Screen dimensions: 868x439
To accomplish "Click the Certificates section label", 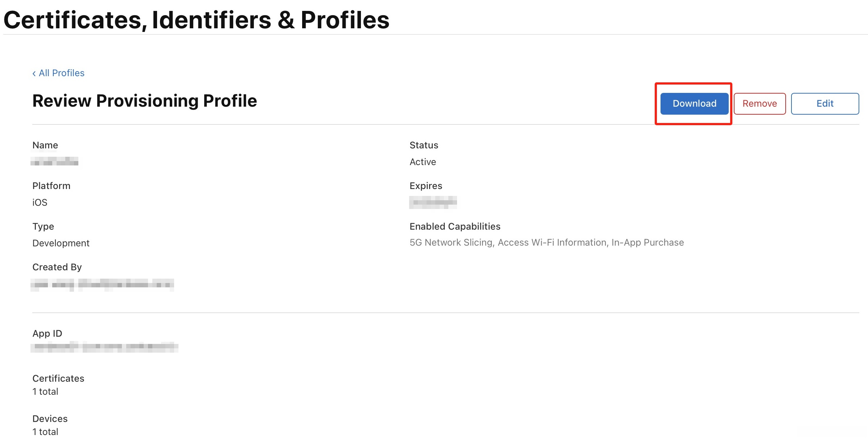I will click(x=58, y=378).
